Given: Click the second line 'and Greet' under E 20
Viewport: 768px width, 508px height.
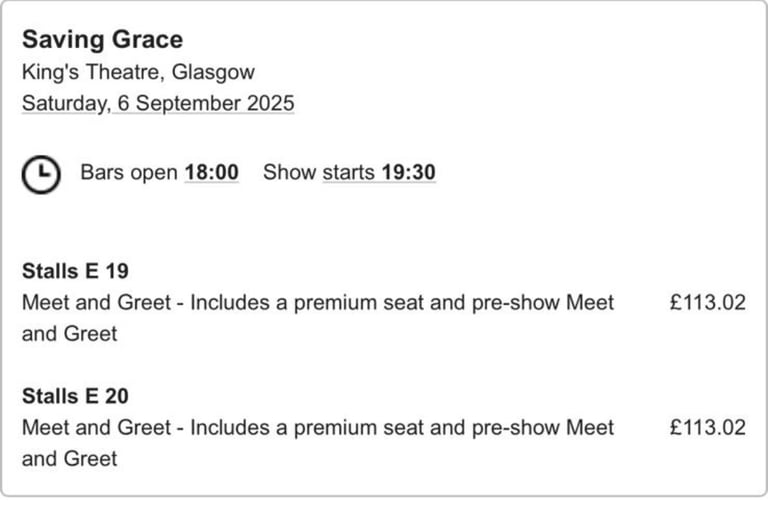Looking at the screenshot, I should point(70,459).
